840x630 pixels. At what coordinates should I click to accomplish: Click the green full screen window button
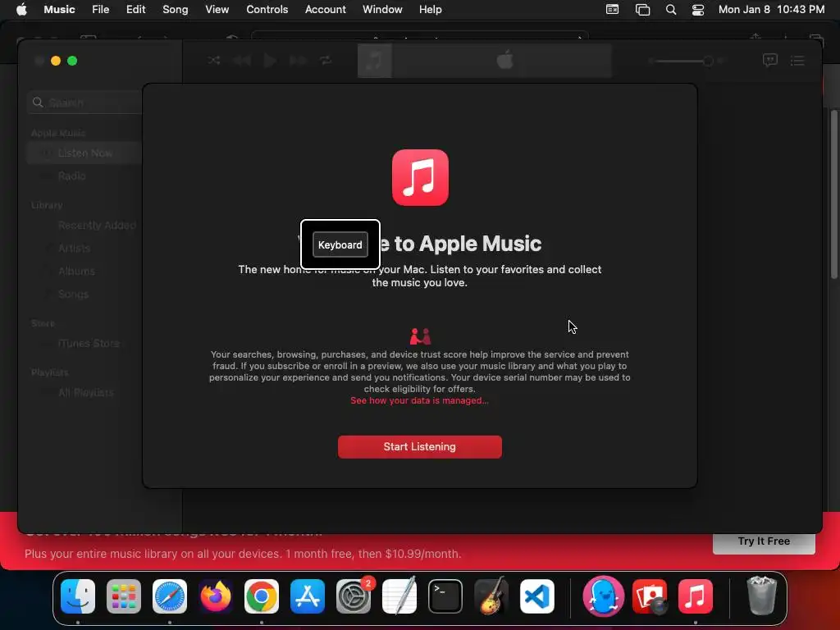pyautogui.click(x=72, y=61)
